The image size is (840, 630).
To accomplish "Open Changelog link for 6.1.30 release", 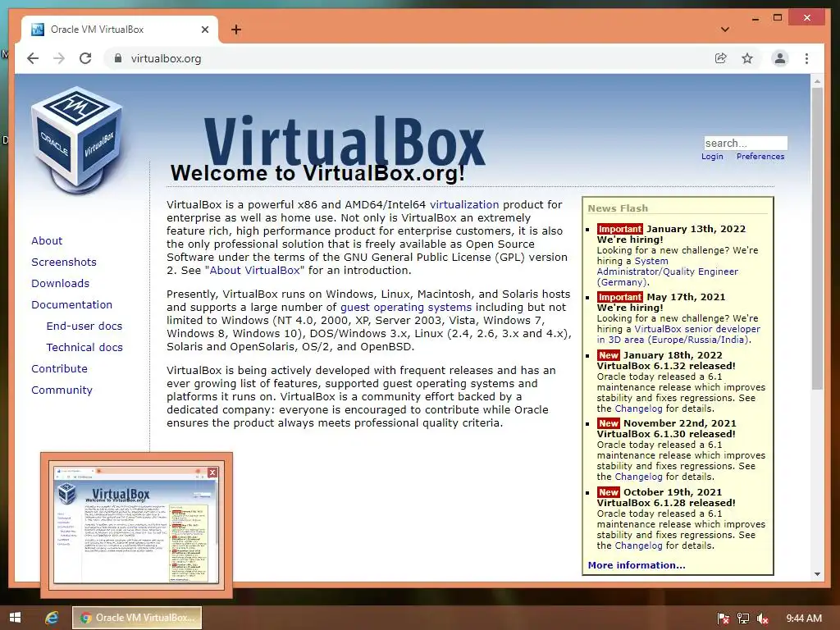I will [638, 477].
